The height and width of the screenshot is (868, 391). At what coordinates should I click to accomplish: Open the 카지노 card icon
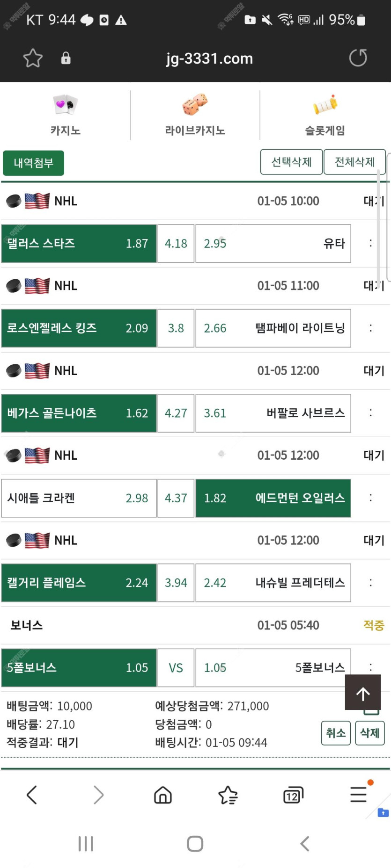click(65, 105)
